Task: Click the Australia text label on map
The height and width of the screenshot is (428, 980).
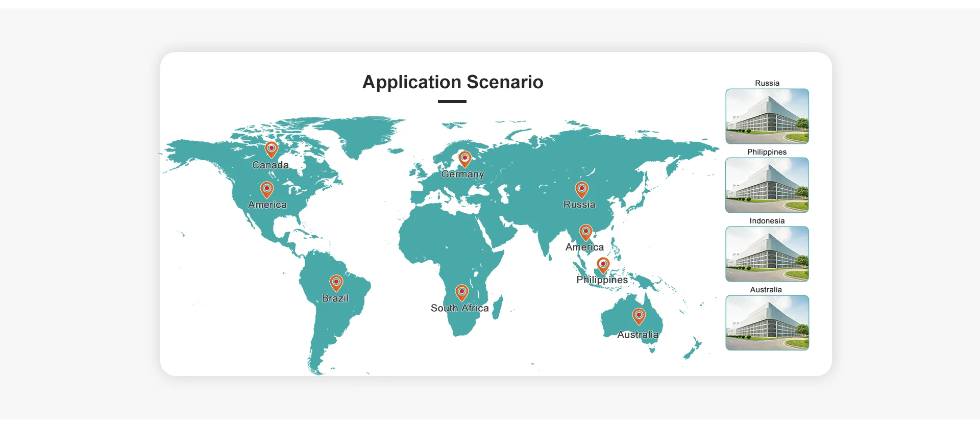Action: click(638, 335)
